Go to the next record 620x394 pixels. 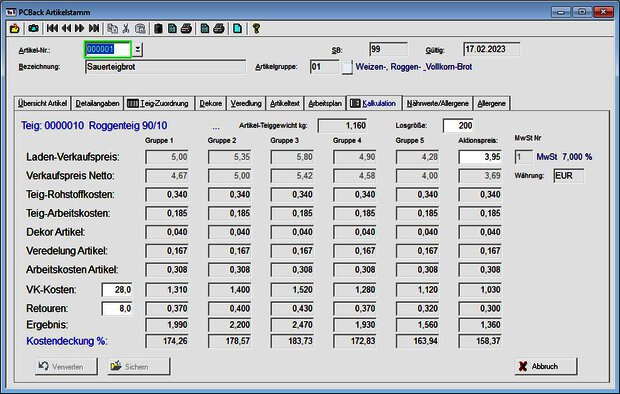(x=79, y=28)
